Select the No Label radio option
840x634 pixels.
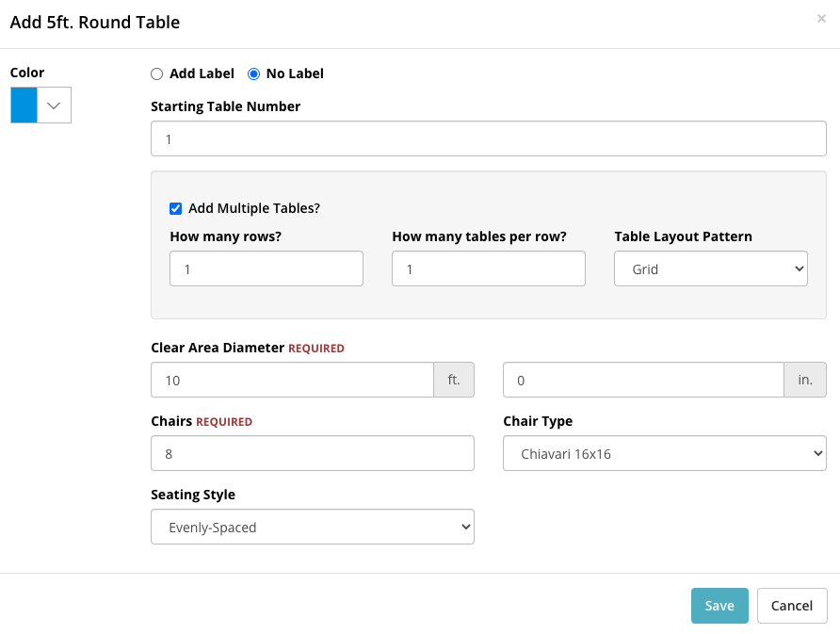coord(253,74)
